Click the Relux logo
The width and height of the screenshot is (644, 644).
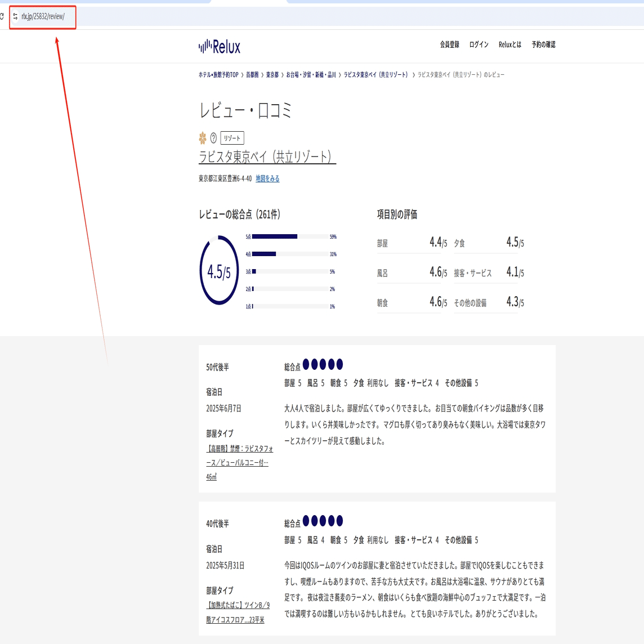[x=220, y=46]
